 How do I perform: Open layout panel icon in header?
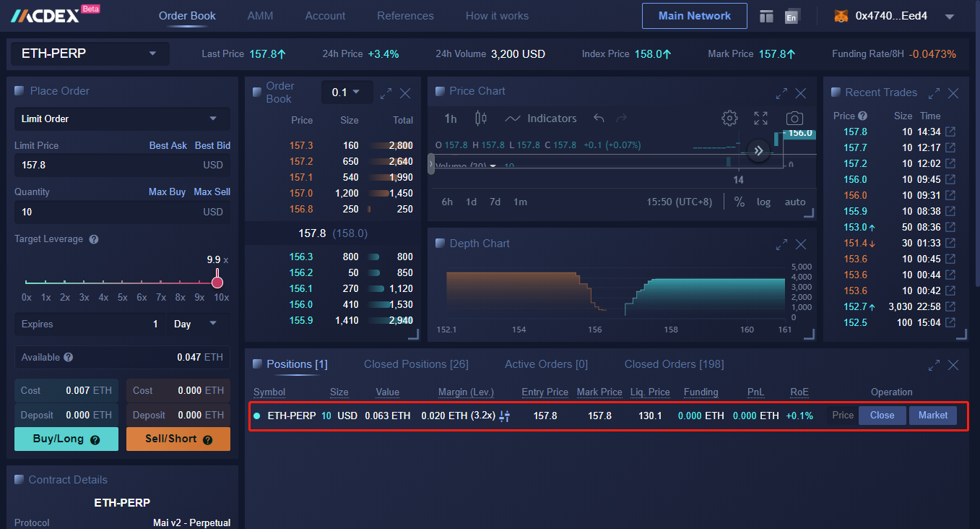[x=766, y=16]
